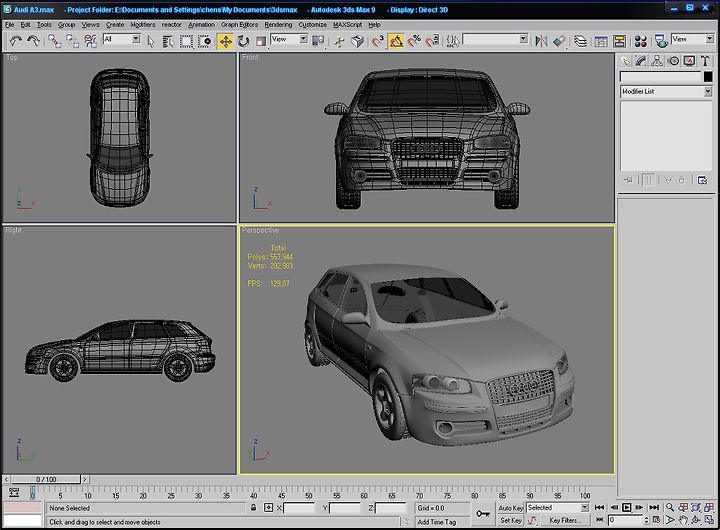Viewport: 720px width, 530px height.
Task: Open the reactor menu
Action: point(171,25)
